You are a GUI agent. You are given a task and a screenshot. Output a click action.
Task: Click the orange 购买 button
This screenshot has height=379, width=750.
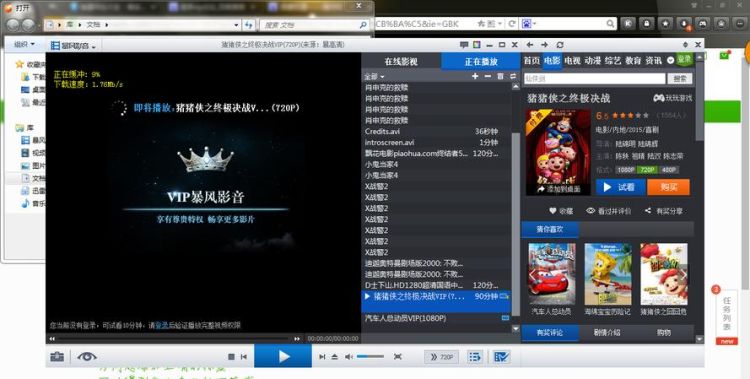[668, 187]
